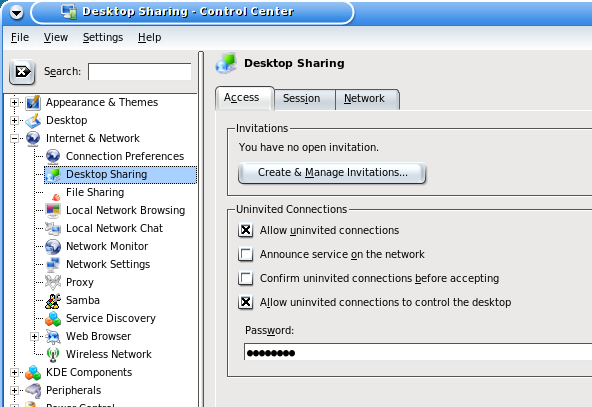Select Local Network Browsing entry
592x407 pixels.
[125, 210]
